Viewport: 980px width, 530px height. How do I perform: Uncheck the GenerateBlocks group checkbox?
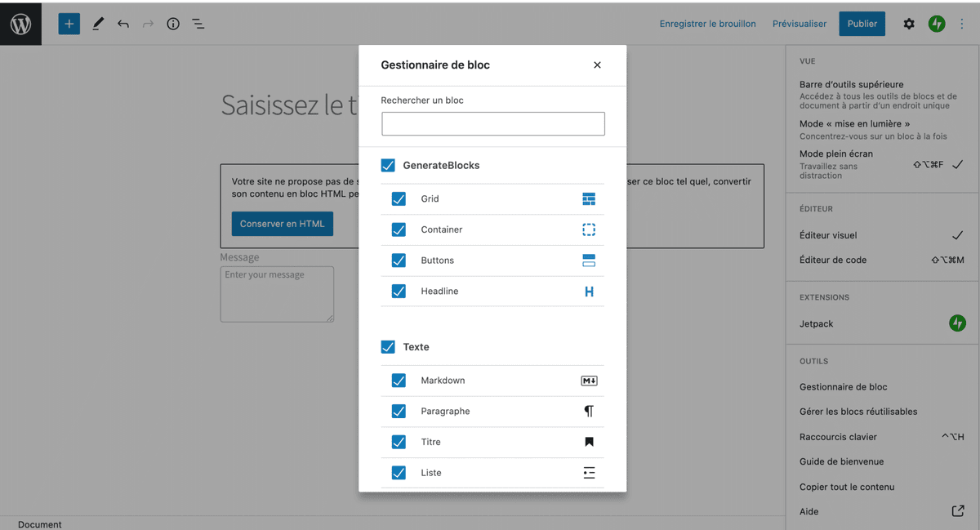(387, 165)
